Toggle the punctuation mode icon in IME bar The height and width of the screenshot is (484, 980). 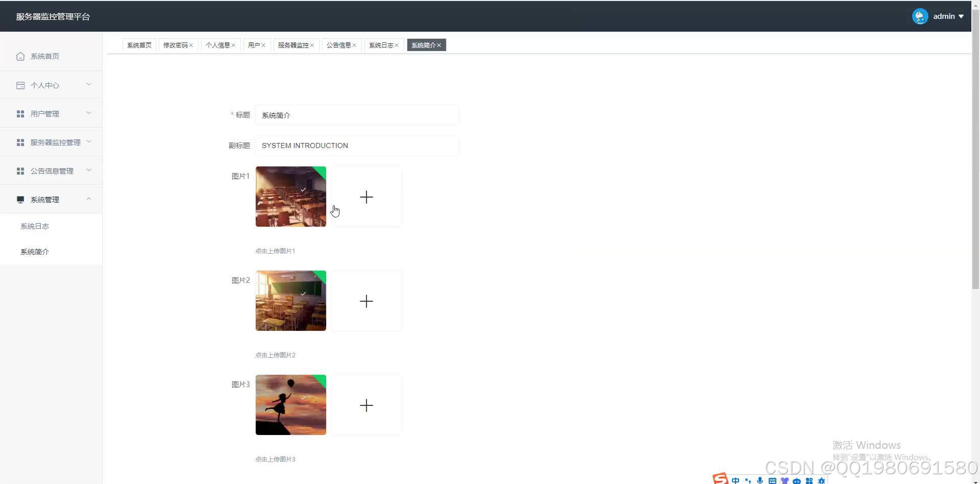click(748, 480)
